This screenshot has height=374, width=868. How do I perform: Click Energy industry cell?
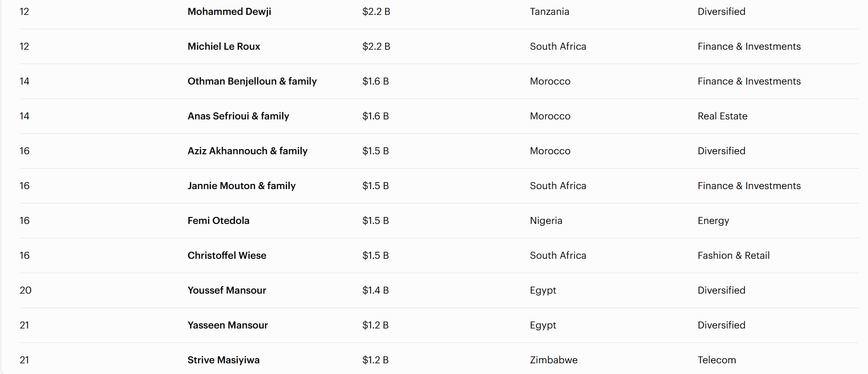(713, 221)
